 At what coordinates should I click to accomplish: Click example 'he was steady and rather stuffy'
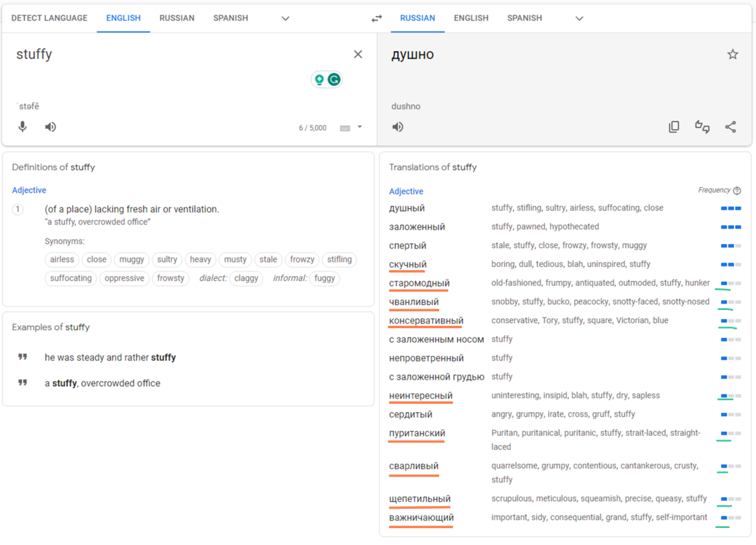pyautogui.click(x=110, y=358)
